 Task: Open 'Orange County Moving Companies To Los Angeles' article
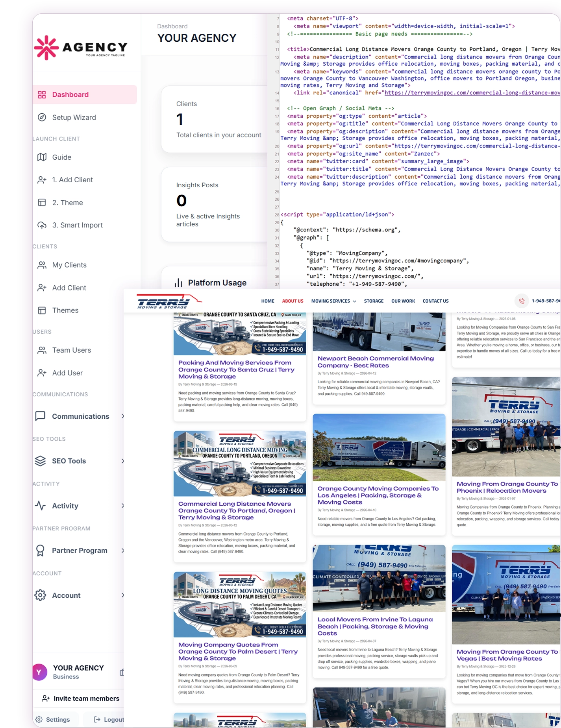(x=378, y=495)
